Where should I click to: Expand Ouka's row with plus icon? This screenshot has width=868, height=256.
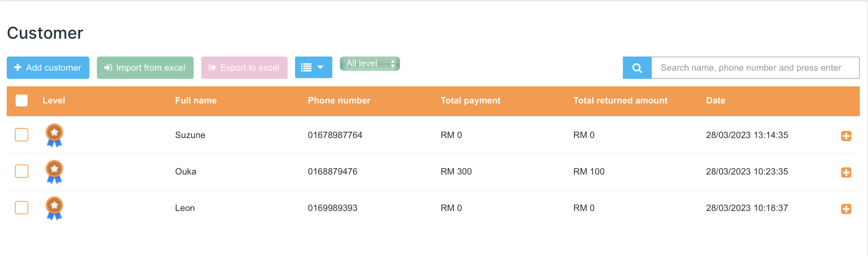coord(846,172)
